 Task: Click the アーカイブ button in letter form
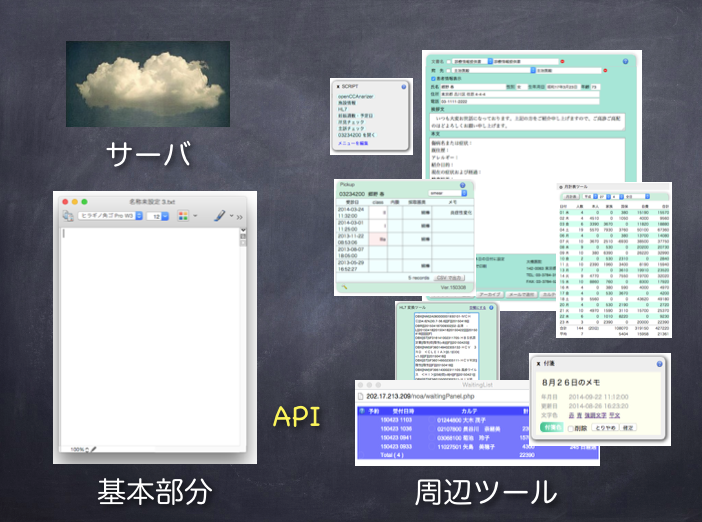[x=491, y=295]
